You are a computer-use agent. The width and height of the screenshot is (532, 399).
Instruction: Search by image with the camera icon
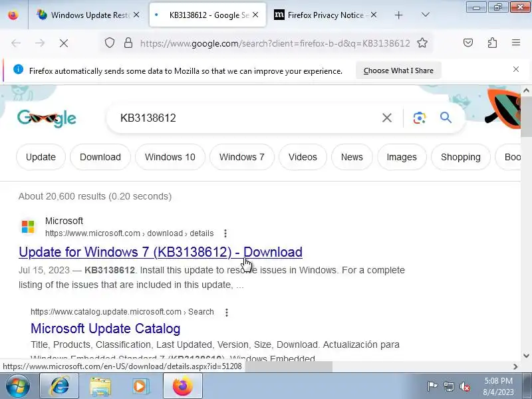coord(420,118)
